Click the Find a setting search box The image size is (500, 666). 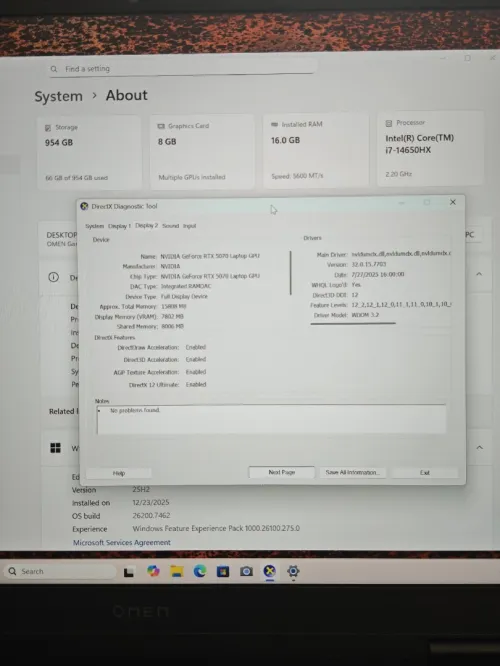tap(183, 68)
